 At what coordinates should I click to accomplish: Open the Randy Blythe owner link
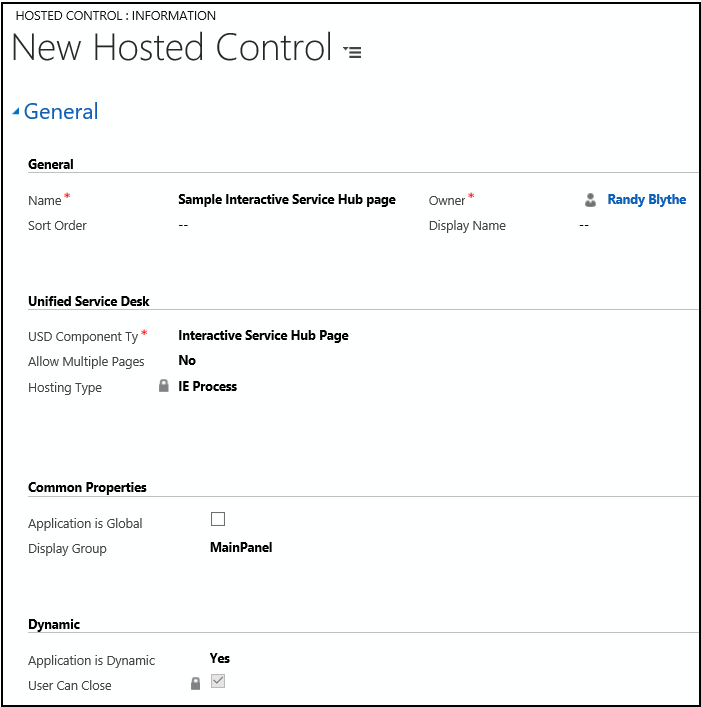(x=646, y=200)
